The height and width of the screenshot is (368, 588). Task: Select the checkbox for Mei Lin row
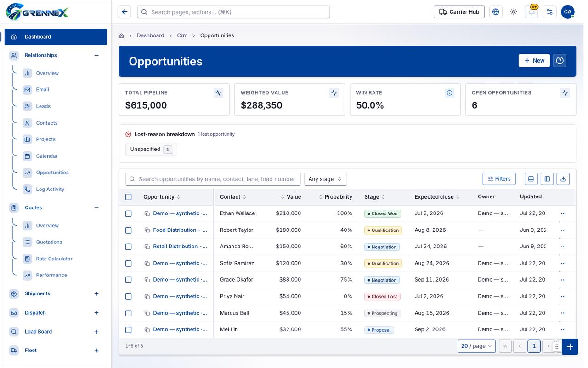(129, 329)
